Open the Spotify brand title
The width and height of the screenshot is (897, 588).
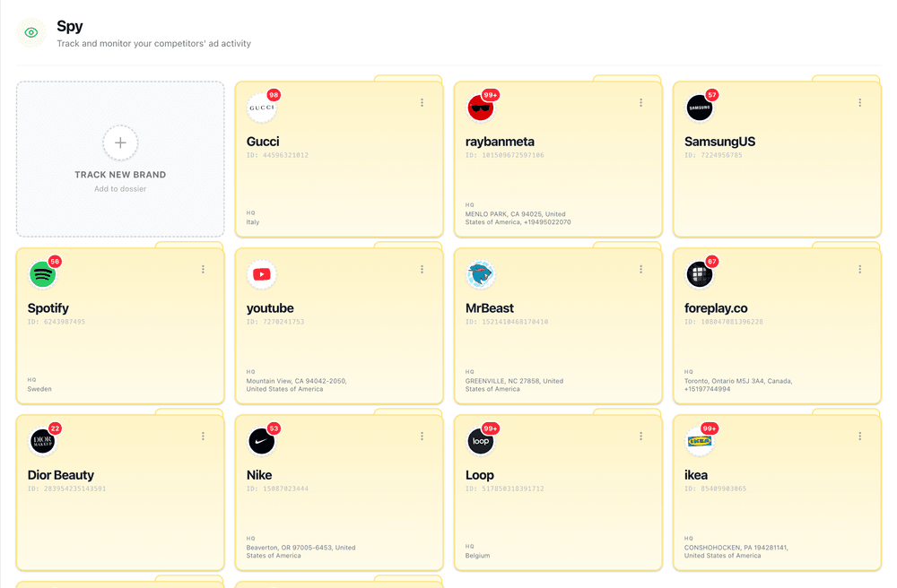tap(48, 308)
